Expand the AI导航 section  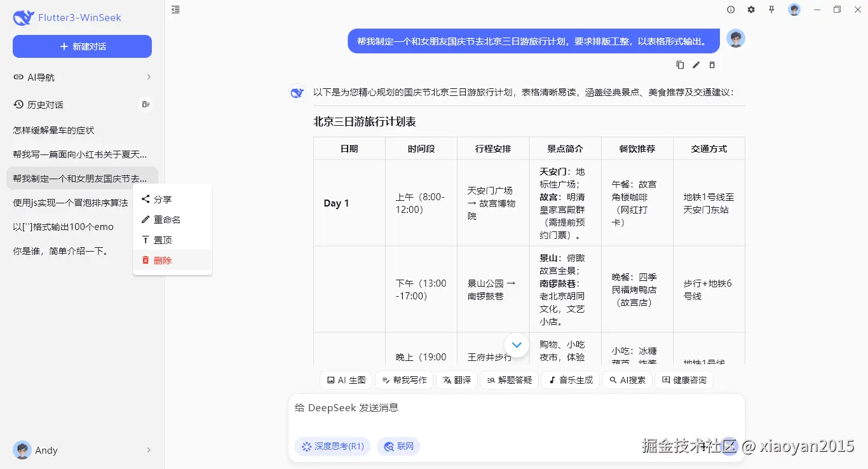click(x=82, y=77)
